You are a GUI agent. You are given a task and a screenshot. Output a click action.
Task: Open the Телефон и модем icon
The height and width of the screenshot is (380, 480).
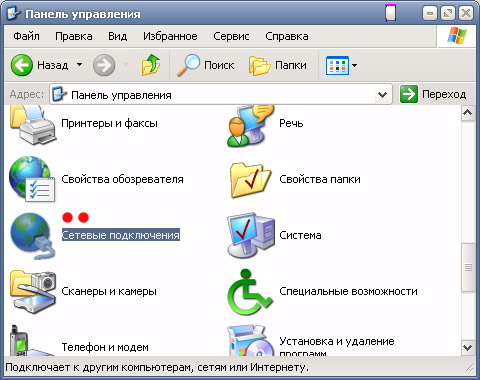pyautogui.click(x=32, y=341)
